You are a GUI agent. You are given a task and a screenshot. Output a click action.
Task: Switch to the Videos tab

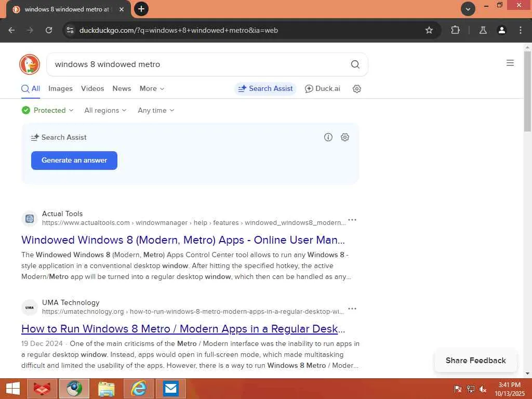pyautogui.click(x=92, y=88)
